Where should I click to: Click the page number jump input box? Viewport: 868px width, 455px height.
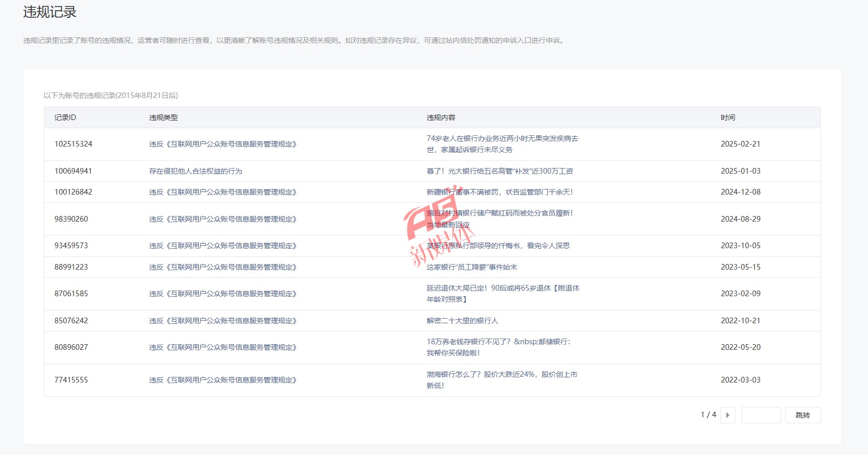[761, 415]
